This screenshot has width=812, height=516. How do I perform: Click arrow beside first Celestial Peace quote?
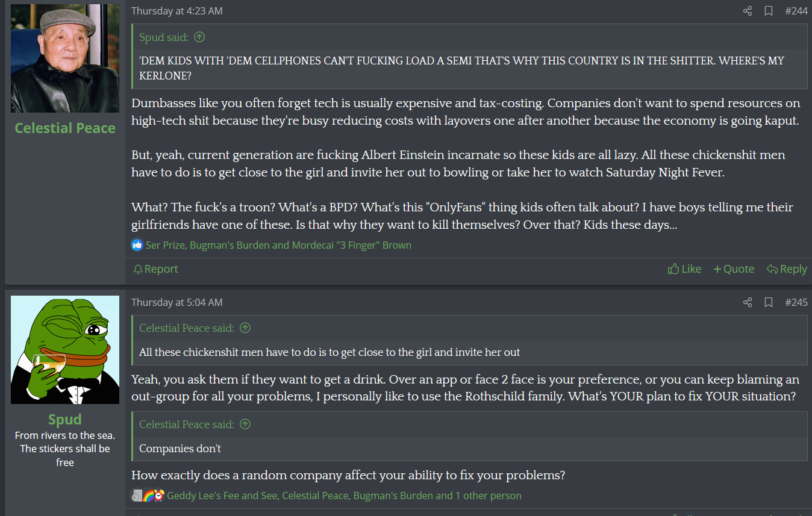(x=245, y=328)
